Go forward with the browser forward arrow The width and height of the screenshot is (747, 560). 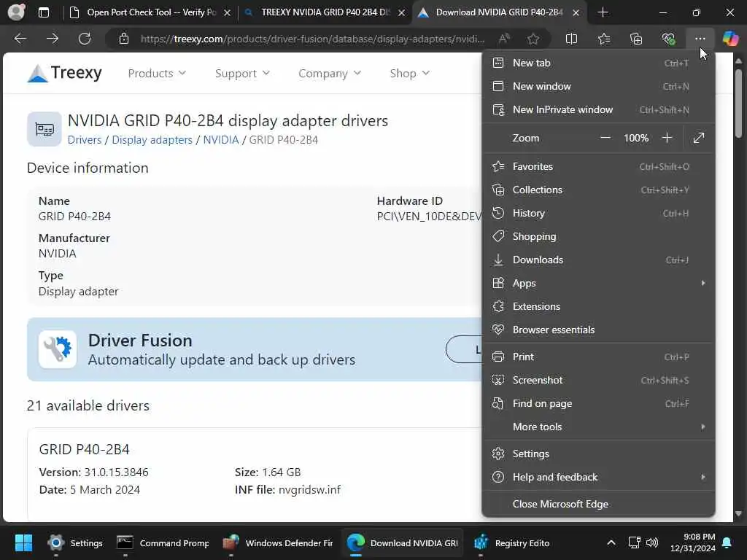(x=53, y=39)
